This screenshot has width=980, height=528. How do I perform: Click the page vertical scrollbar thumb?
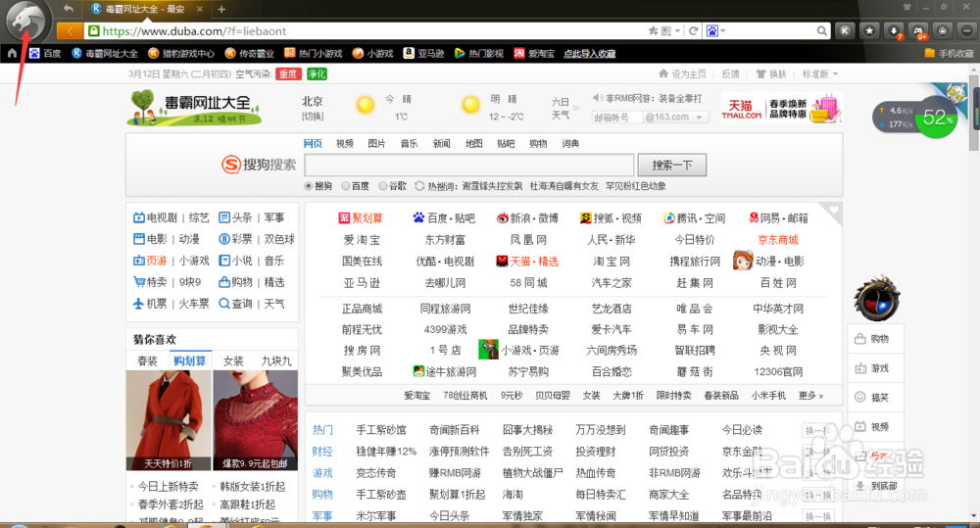point(974,115)
